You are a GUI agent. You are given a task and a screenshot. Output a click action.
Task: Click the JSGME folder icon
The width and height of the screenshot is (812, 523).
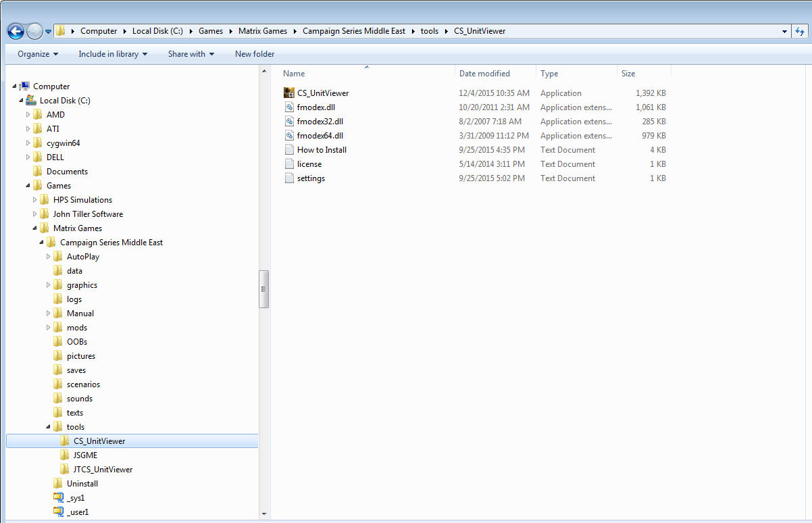click(65, 455)
